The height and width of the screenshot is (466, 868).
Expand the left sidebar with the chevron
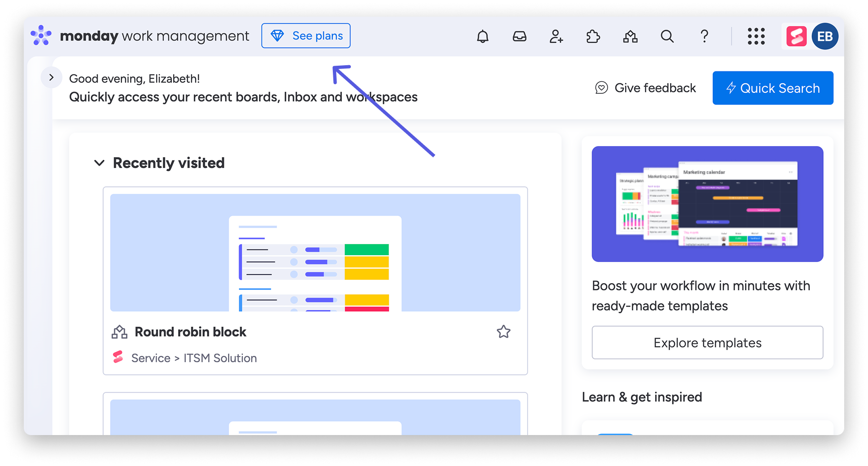pos(51,78)
